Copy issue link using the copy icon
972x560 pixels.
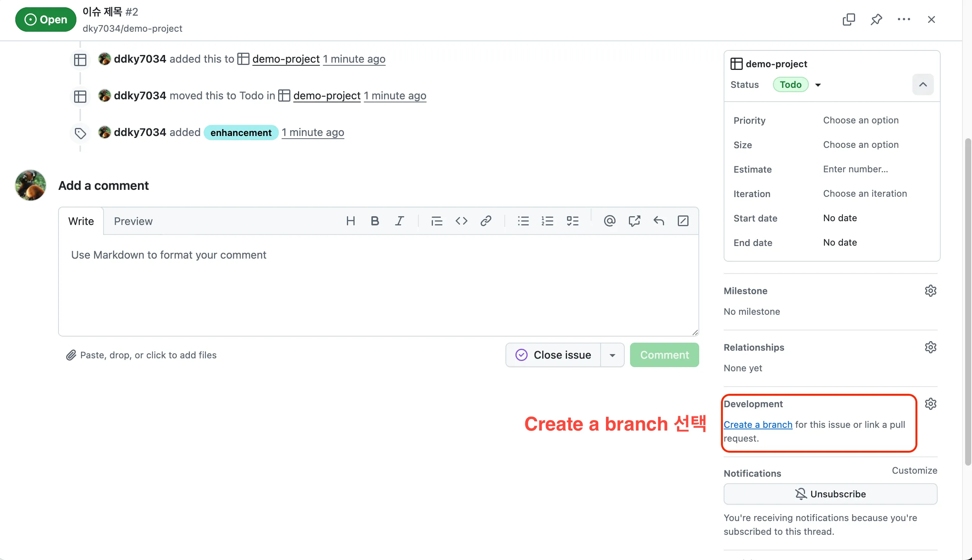[849, 19]
